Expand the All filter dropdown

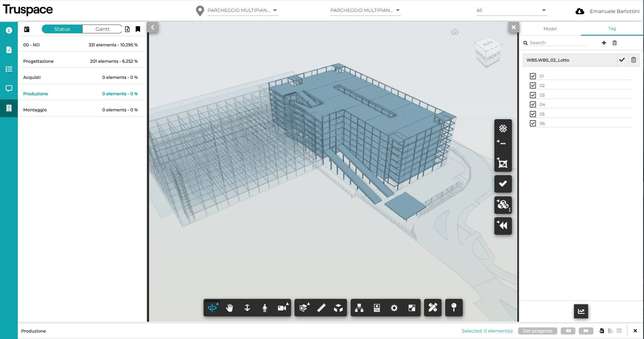pyautogui.click(x=511, y=10)
